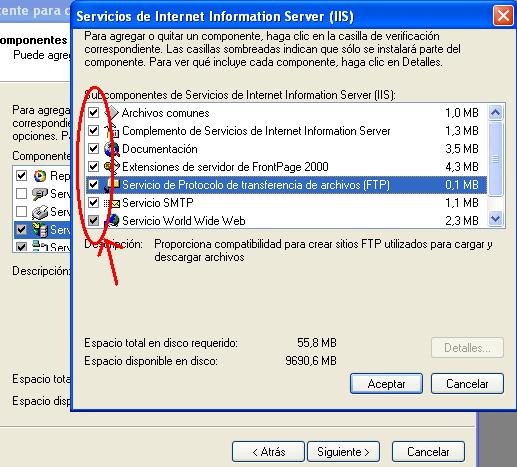Close the IIS dialog with the X button

(x=503, y=16)
